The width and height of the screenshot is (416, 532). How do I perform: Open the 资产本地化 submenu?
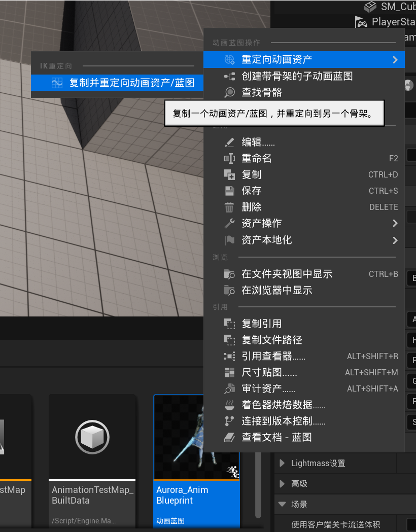point(266,240)
